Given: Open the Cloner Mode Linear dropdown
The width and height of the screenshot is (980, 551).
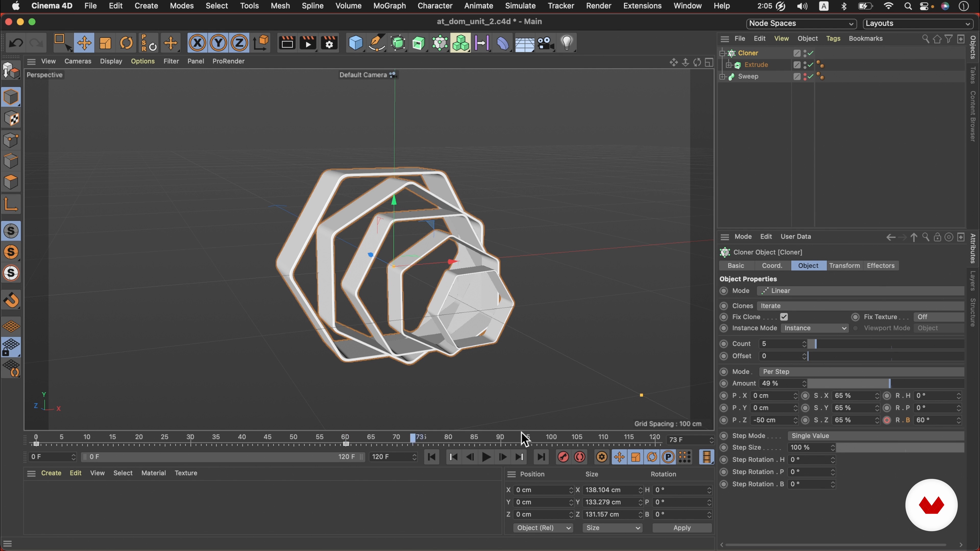Looking at the screenshot, I should click(861, 291).
